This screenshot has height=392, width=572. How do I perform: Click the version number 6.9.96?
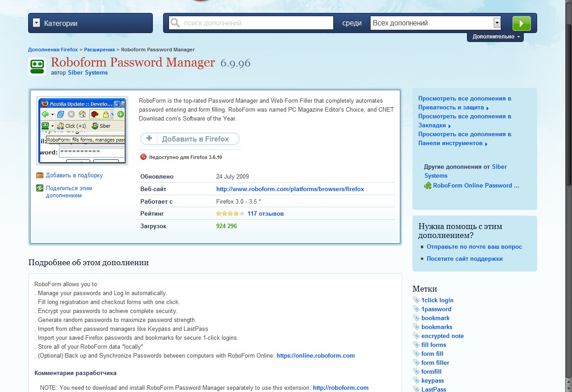point(236,63)
